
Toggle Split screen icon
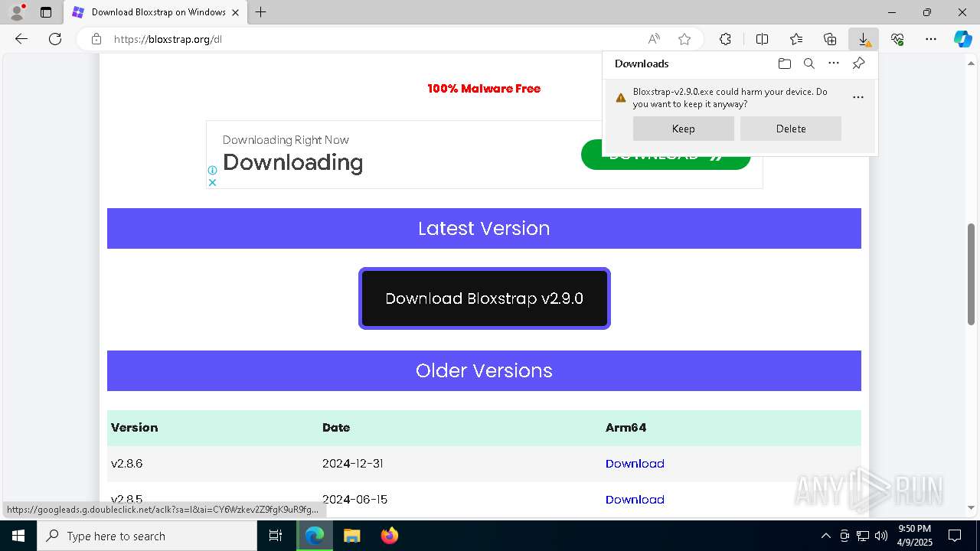click(762, 39)
